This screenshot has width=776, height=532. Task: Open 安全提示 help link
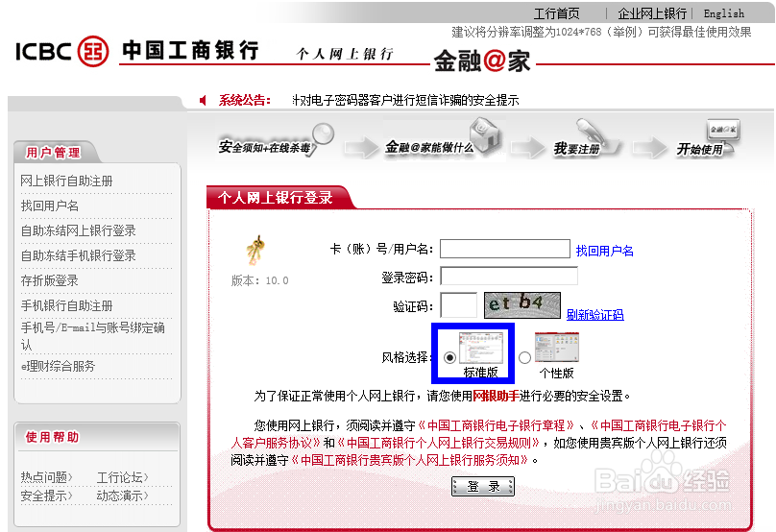coord(46,496)
